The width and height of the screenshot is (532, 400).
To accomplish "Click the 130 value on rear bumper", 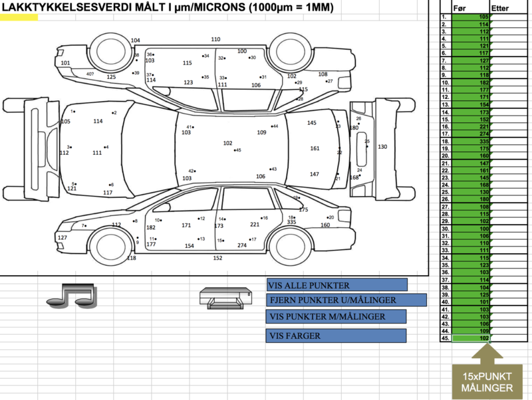I will (382, 147).
